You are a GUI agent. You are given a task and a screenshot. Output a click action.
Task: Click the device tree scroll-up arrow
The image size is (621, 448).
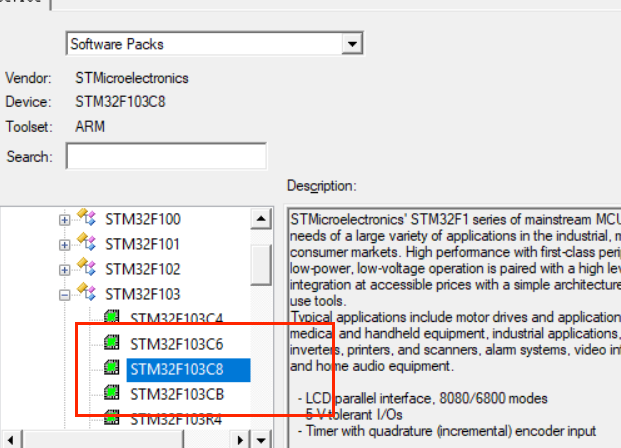(261, 219)
